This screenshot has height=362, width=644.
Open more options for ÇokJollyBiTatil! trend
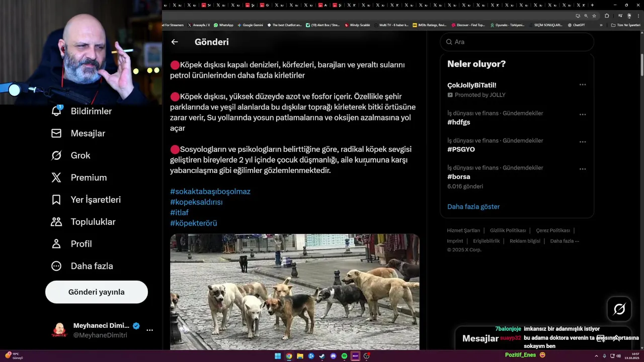coord(583,85)
